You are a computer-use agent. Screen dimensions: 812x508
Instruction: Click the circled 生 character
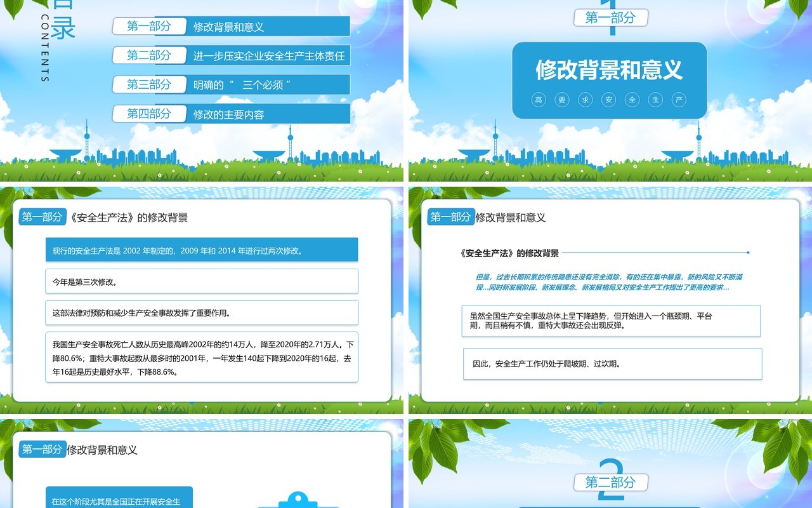pos(655,100)
